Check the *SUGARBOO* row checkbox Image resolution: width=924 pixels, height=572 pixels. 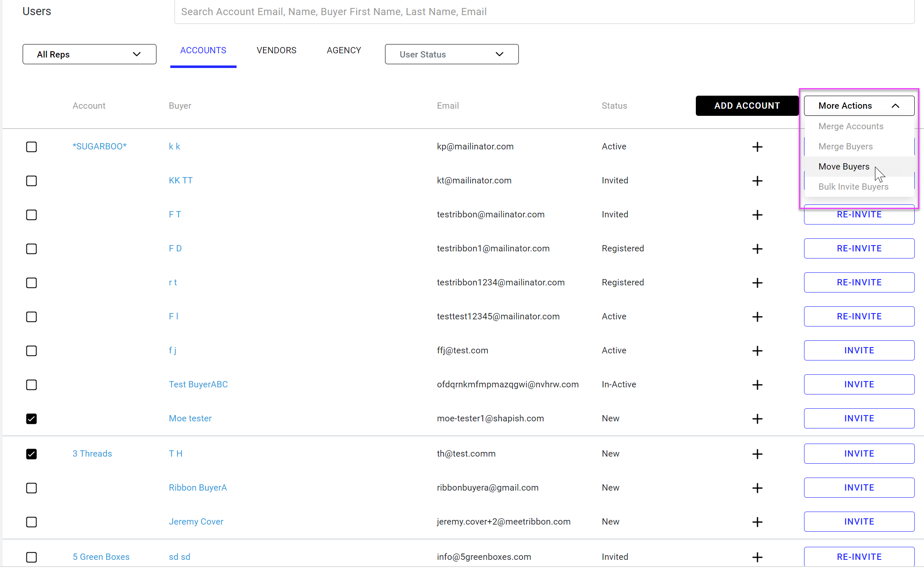31,147
